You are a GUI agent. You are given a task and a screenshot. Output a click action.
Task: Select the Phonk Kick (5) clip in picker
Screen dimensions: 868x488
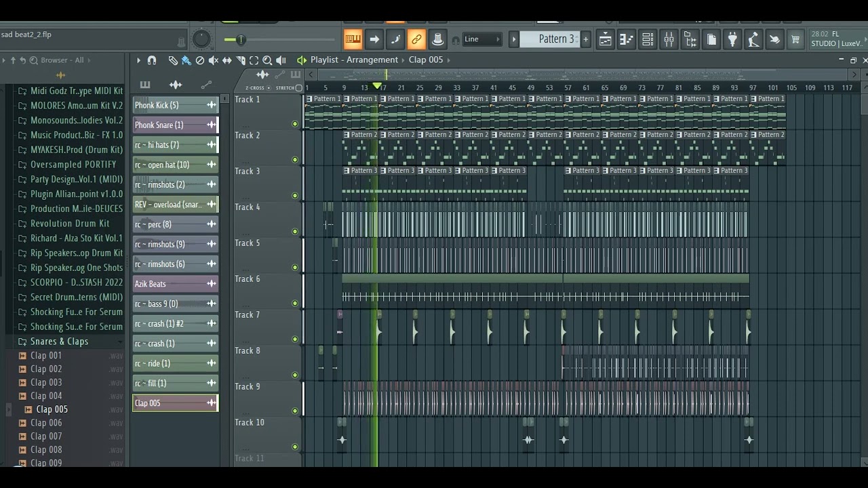coord(175,105)
